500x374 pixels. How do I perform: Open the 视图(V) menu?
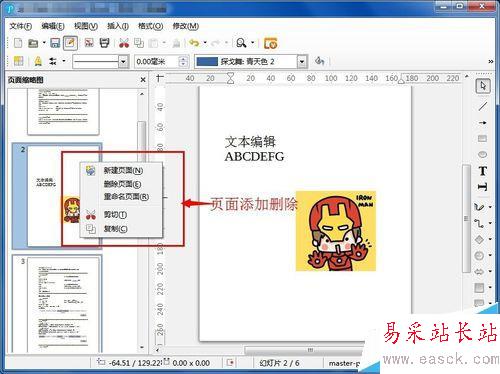(86, 26)
